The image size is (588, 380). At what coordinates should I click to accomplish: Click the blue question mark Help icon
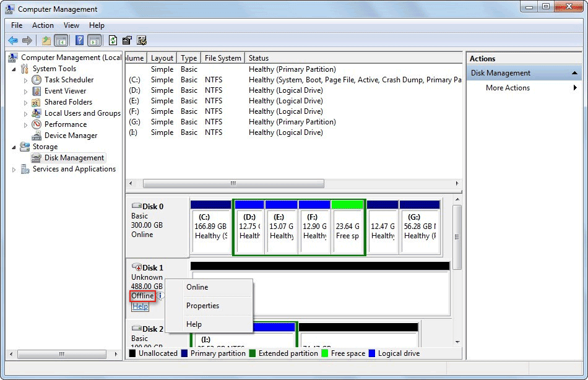79,41
